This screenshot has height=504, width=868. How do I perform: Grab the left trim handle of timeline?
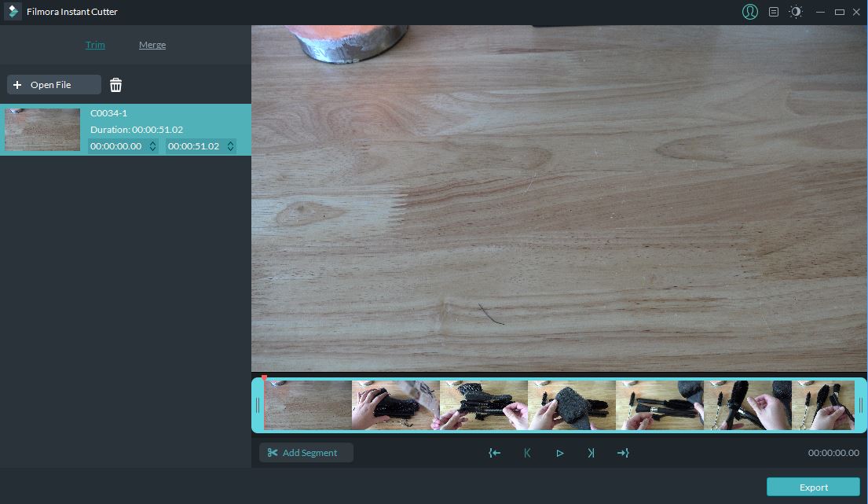point(258,406)
